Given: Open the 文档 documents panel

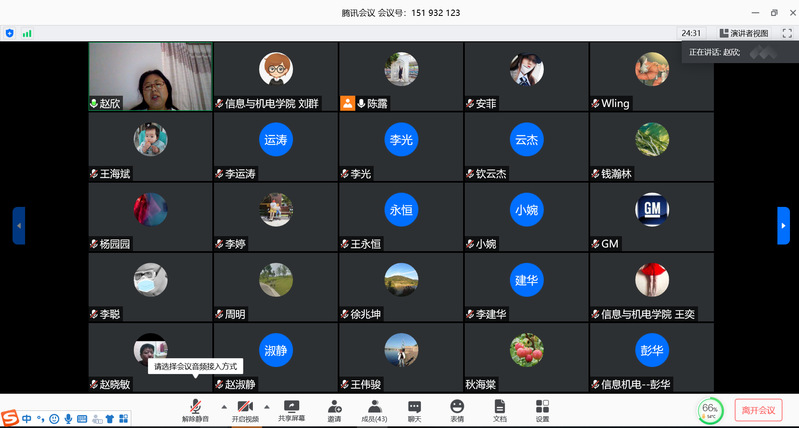Looking at the screenshot, I should click(x=500, y=407).
